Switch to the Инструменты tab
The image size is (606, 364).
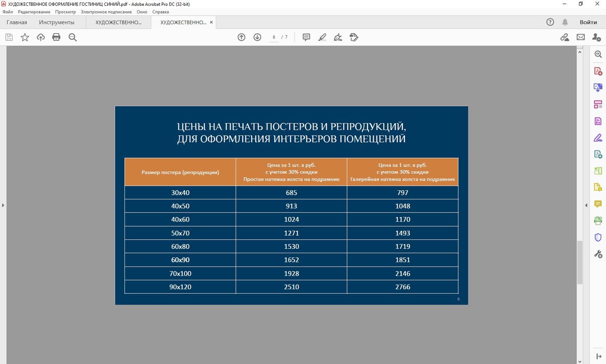[57, 22]
